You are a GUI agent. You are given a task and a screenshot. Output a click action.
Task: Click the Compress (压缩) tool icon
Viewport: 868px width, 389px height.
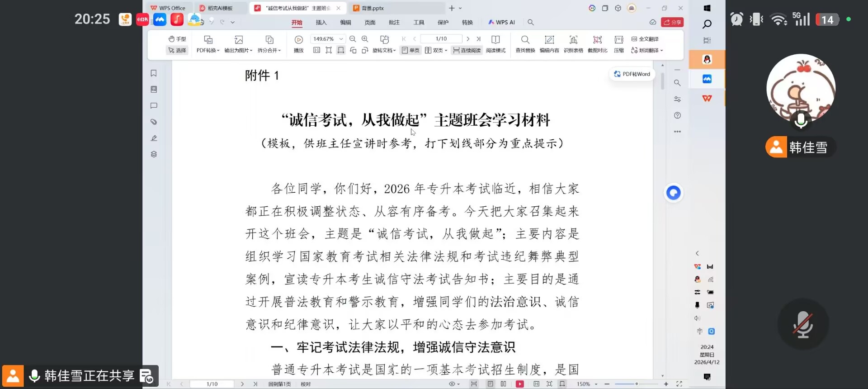click(x=619, y=43)
